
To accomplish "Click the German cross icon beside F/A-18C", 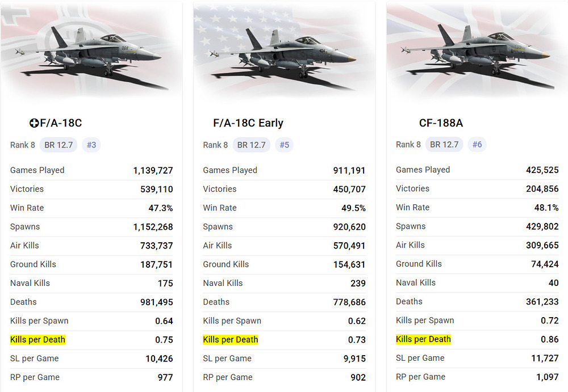I will coord(34,123).
